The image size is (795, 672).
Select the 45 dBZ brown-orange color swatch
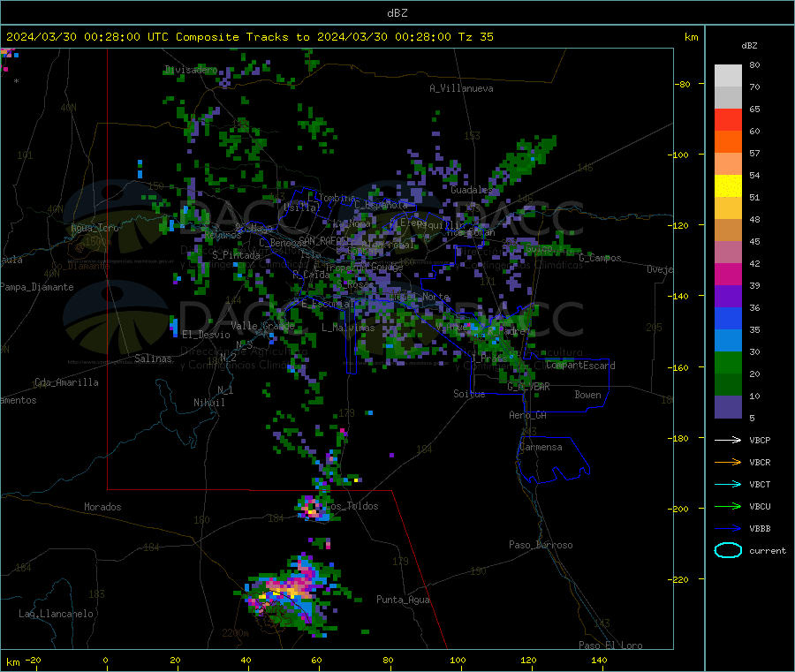click(x=728, y=230)
